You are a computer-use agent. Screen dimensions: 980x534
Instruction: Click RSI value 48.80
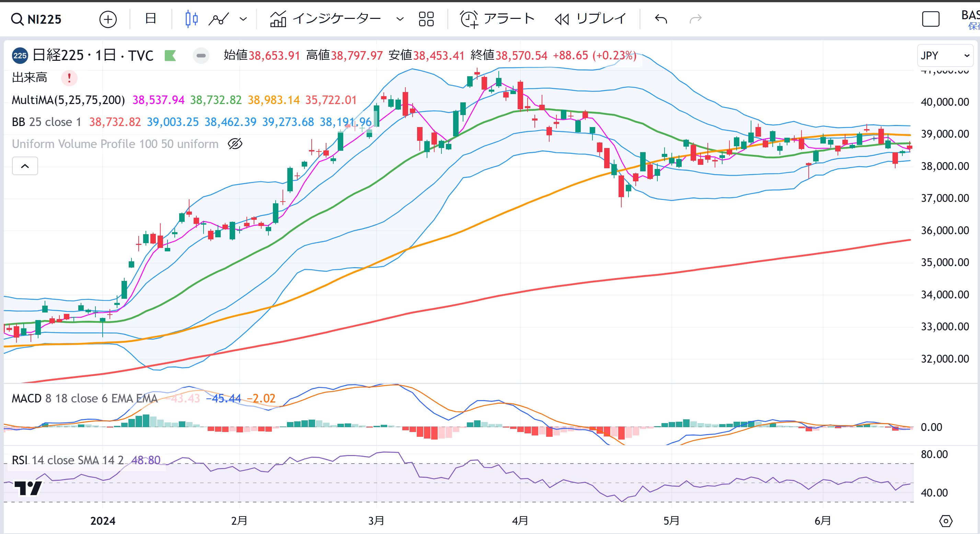[146, 460]
